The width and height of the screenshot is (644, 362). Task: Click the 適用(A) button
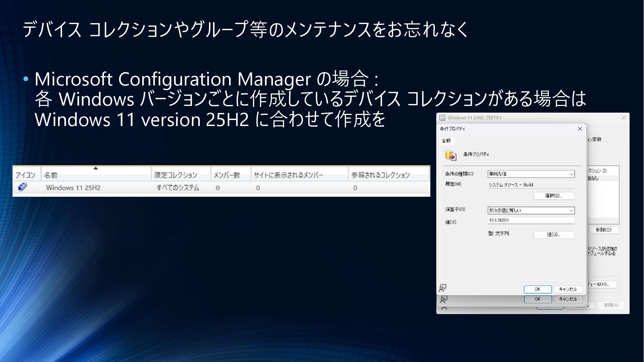[611, 305]
